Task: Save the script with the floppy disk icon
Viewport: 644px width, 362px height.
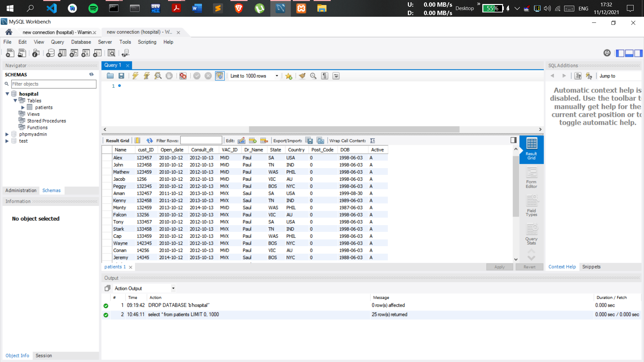Action: tap(121, 76)
